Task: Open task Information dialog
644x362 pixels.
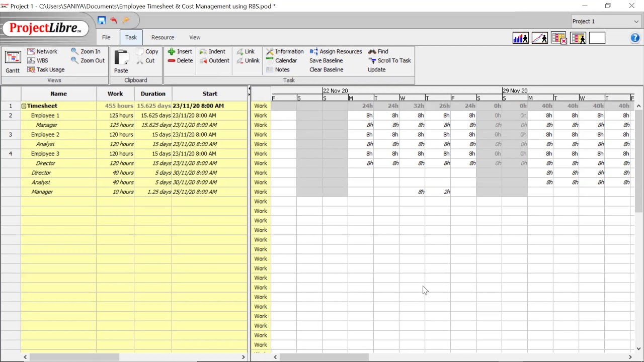Action: pos(285,51)
